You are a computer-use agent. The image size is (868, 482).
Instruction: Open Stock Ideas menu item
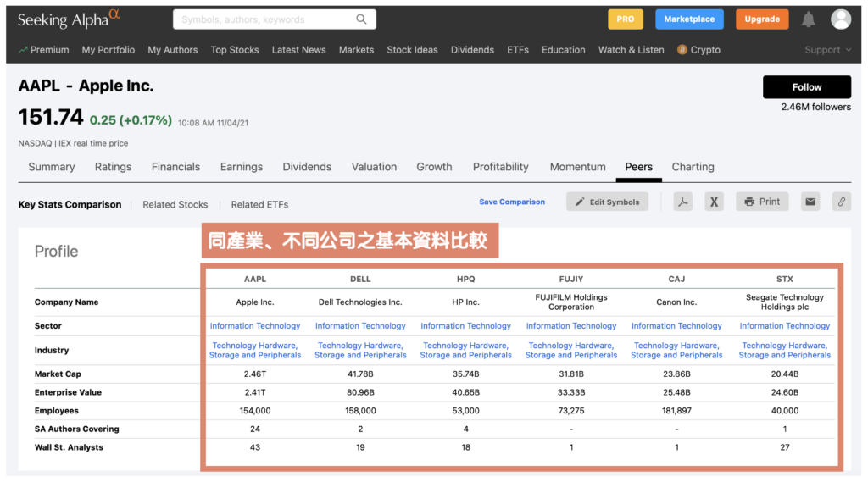[x=413, y=50]
